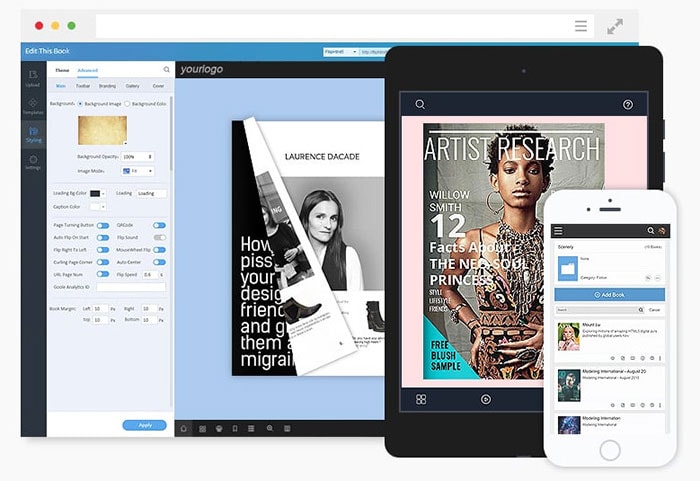Open the hamburger menu on the phone
The height and width of the screenshot is (481, 700).
(x=558, y=231)
